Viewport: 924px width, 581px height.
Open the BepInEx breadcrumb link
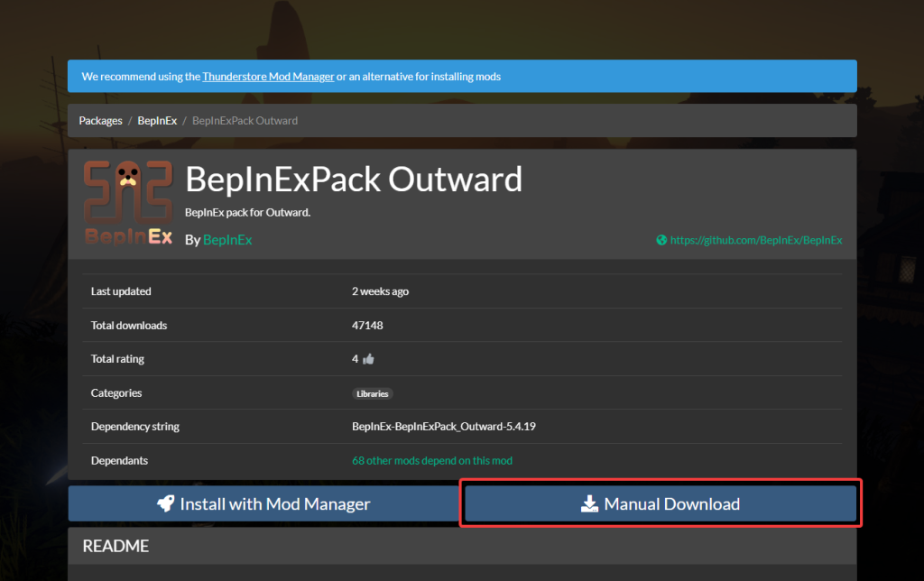click(157, 121)
